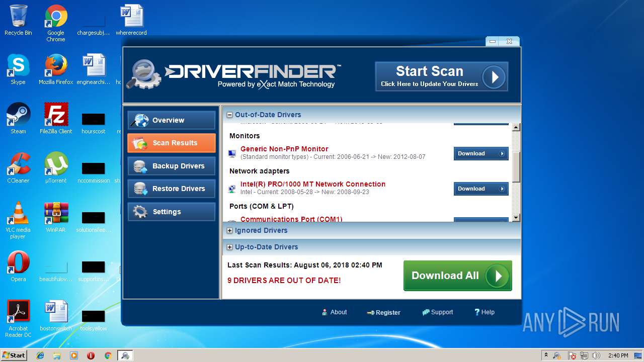Click the monitor device icon
The image size is (644, 362).
(x=232, y=153)
